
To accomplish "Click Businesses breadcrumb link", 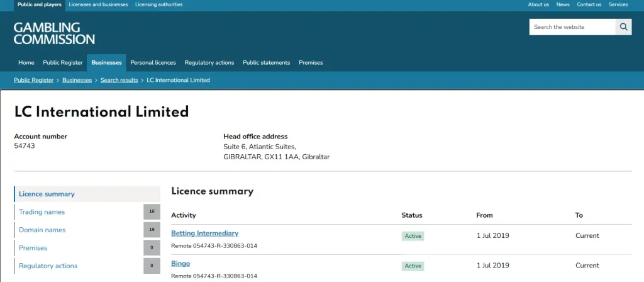I will 77,80.
